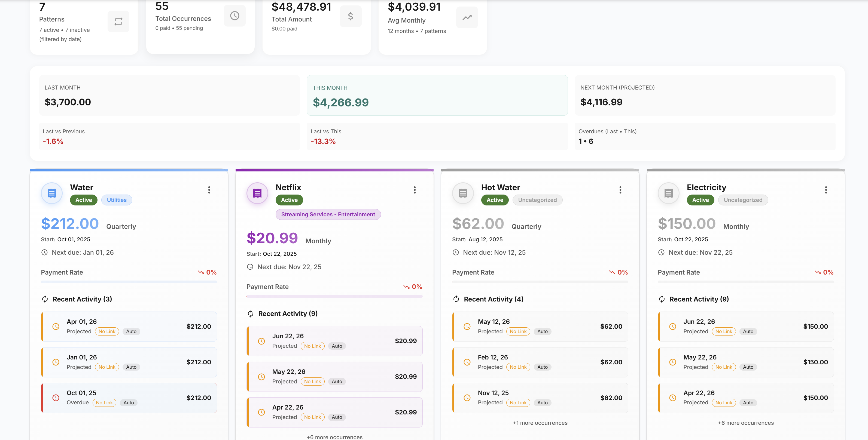Image resolution: width=868 pixels, height=440 pixels.
Task: Expand the +1 more occurrences on Hot Water
Action: pos(540,423)
